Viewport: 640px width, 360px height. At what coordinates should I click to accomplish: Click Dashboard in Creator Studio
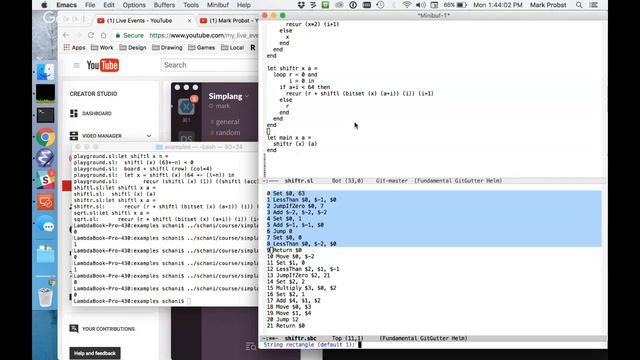tap(97, 113)
